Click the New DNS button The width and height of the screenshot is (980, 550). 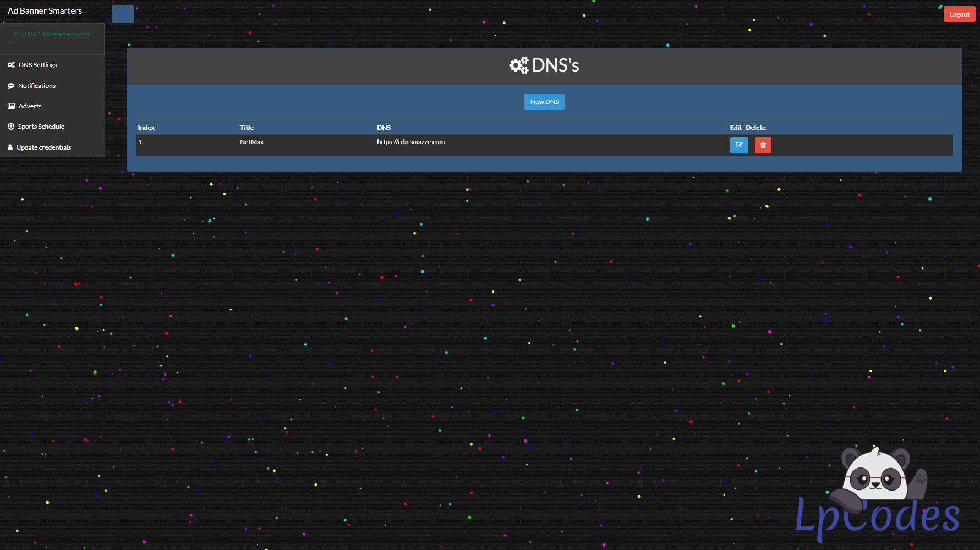point(544,102)
